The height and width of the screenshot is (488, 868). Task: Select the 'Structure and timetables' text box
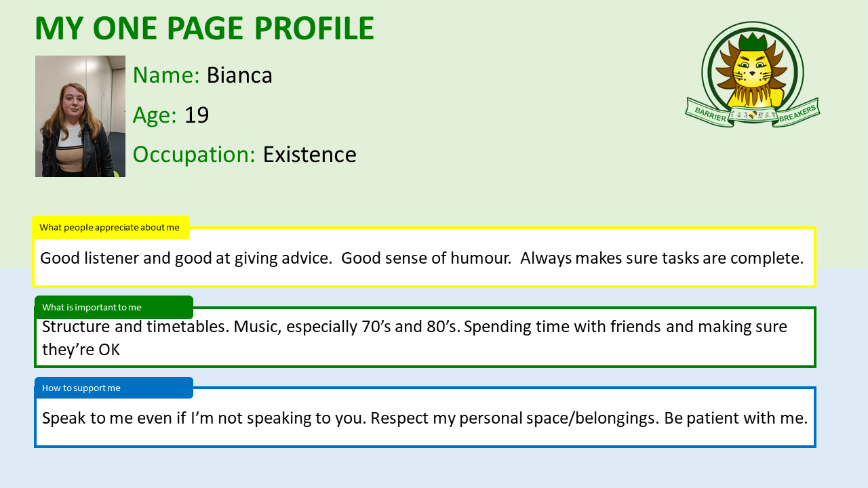tap(425, 338)
